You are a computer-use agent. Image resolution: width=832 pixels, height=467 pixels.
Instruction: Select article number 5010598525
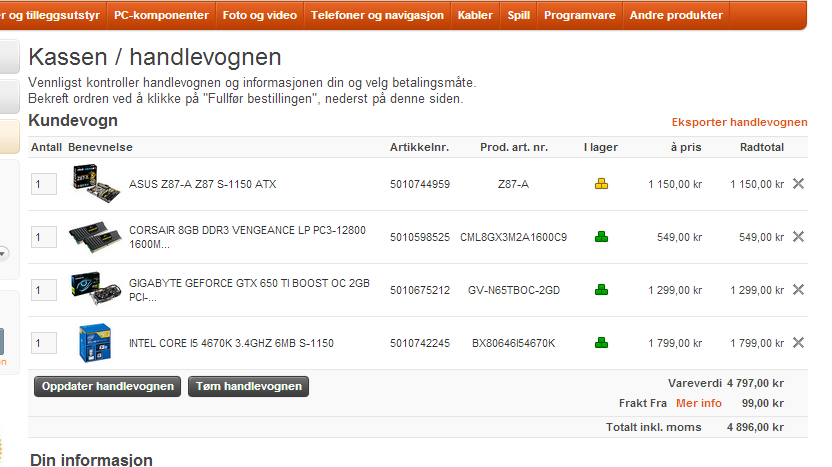click(420, 237)
